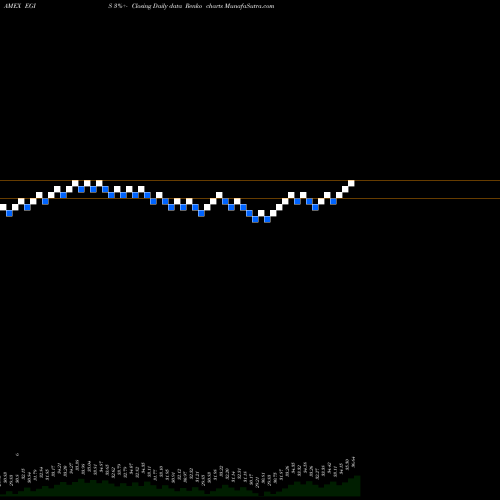The width and height of the screenshot is (500, 500).
Task: Select the upper orange horizontal level line
Action: 250,181
